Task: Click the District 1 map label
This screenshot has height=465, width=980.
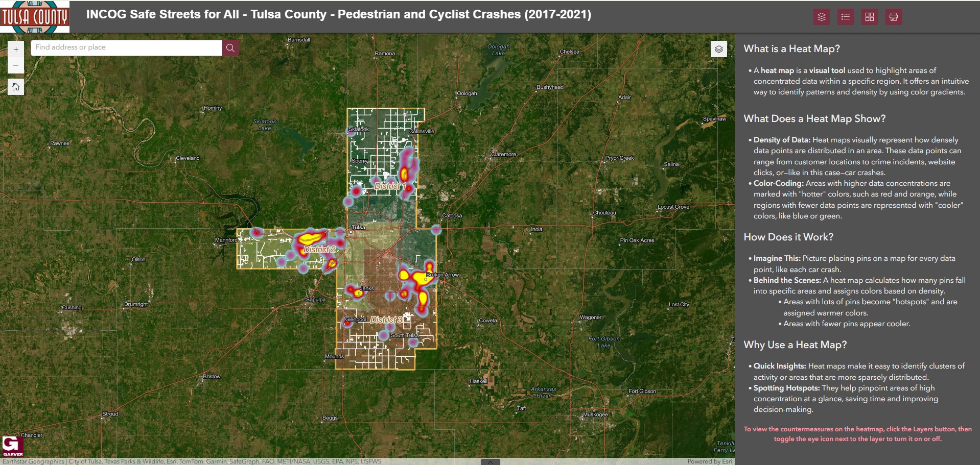Action: click(390, 186)
